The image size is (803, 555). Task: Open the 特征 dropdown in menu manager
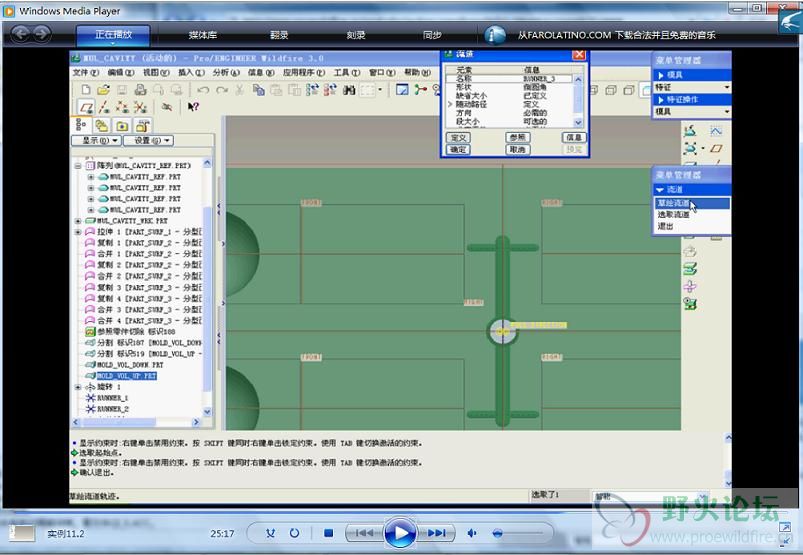pyautogui.click(x=691, y=88)
